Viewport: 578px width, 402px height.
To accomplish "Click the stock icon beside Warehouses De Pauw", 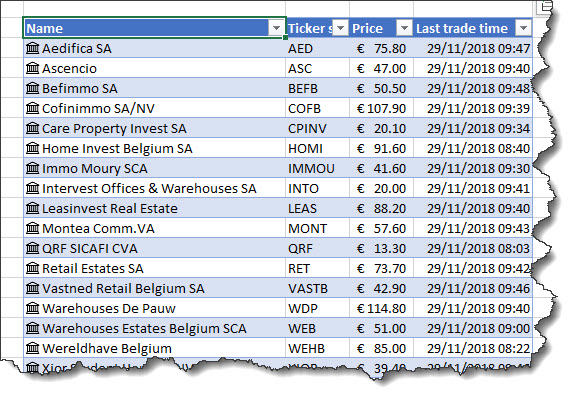I will 32,308.
